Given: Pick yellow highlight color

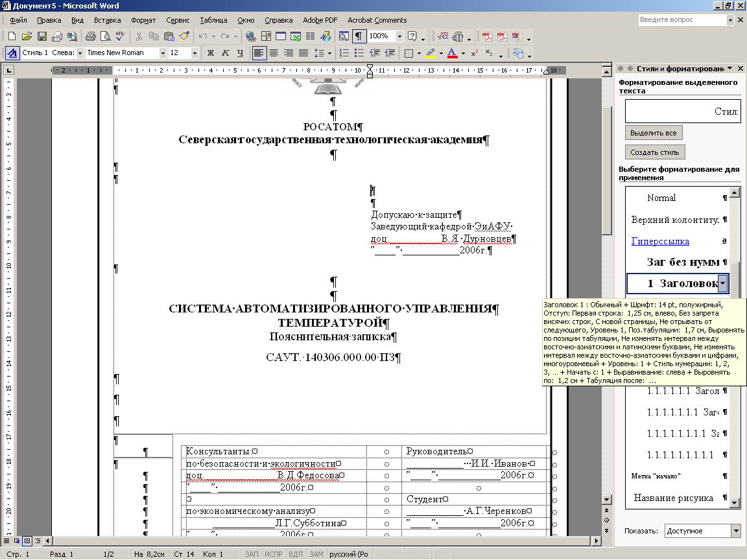Looking at the screenshot, I should coord(431,53).
